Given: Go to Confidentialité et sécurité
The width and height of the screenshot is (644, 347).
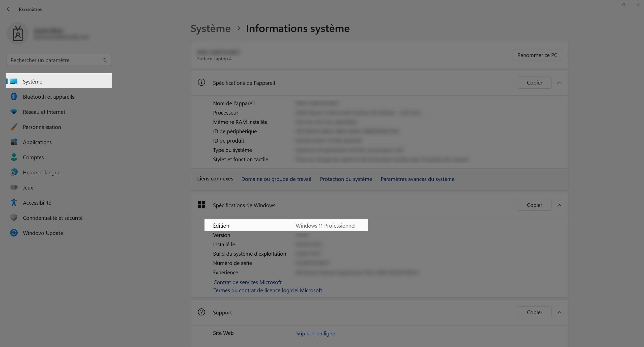Looking at the screenshot, I should click(x=59, y=218).
